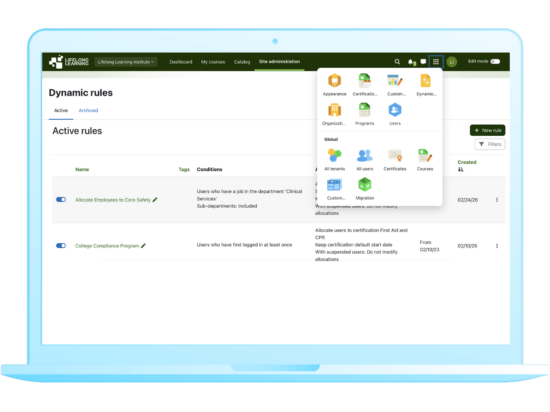Open the Filters button
550x412 pixels.
[x=490, y=144]
